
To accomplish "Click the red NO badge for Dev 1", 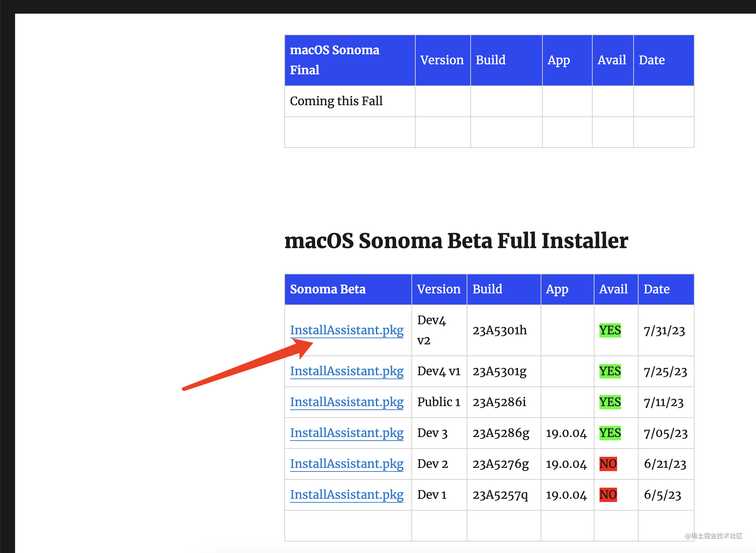I will 608,494.
